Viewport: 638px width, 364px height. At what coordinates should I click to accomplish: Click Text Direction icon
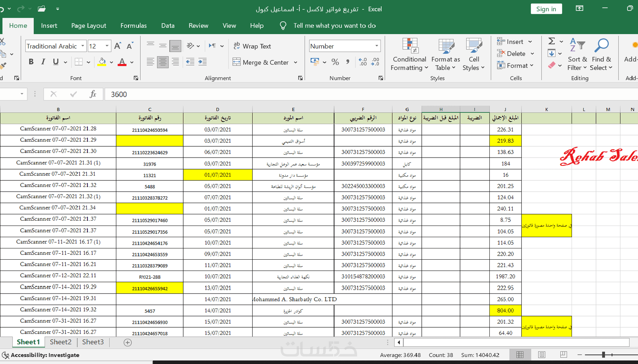coord(212,46)
